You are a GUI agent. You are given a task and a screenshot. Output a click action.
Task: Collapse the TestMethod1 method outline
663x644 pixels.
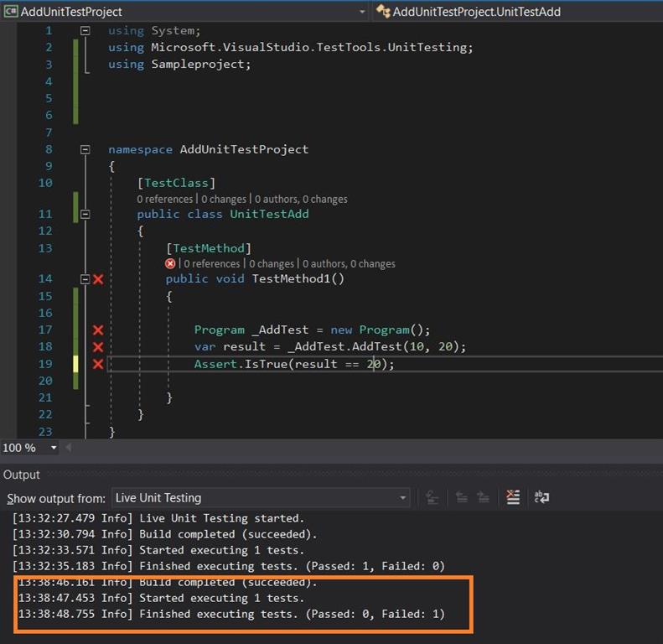click(x=85, y=279)
